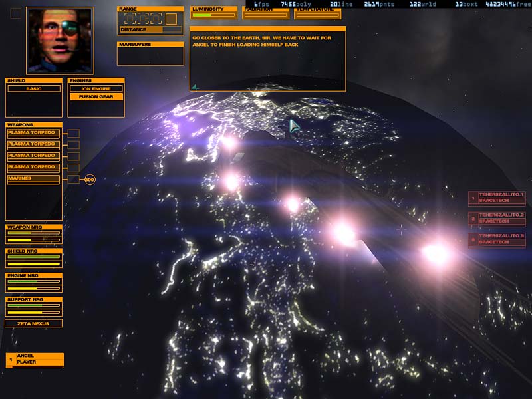Click the slot box beside the Marines entry

(x=74, y=179)
